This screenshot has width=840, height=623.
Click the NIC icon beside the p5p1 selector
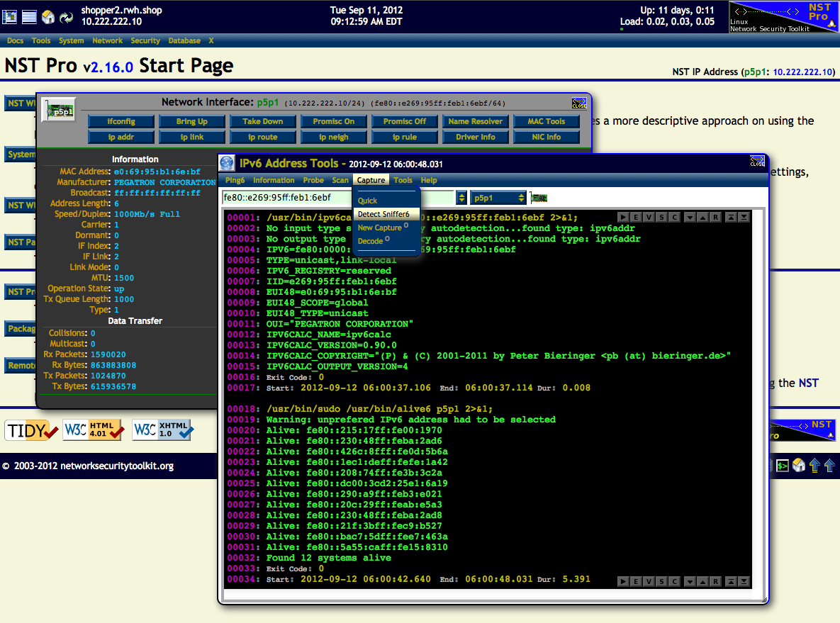pos(539,198)
